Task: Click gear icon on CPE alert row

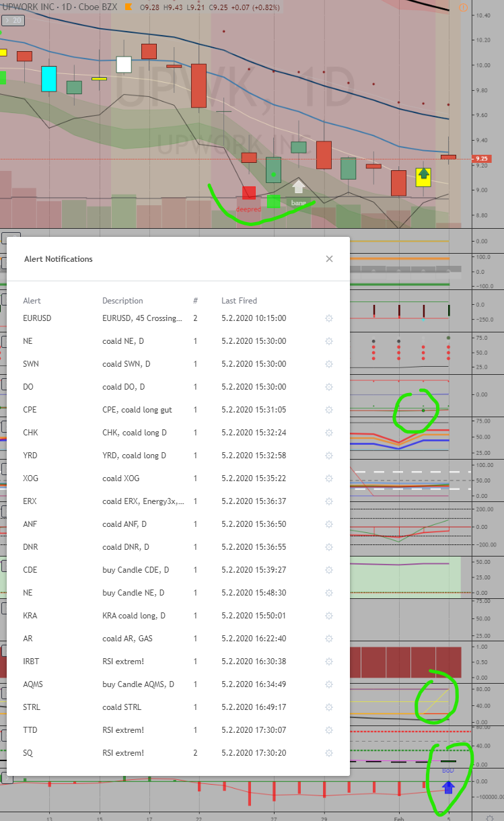Action: click(329, 410)
